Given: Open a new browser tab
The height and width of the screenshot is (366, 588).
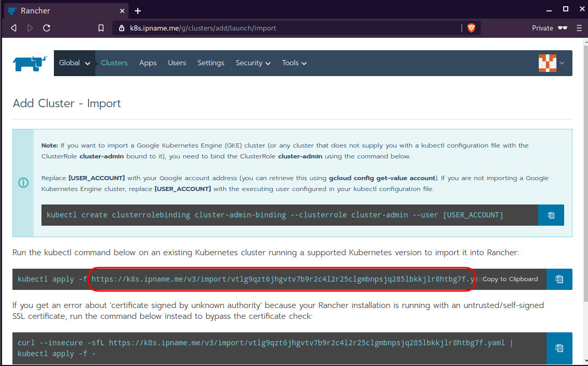Looking at the screenshot, I should (x=138, y=11).
